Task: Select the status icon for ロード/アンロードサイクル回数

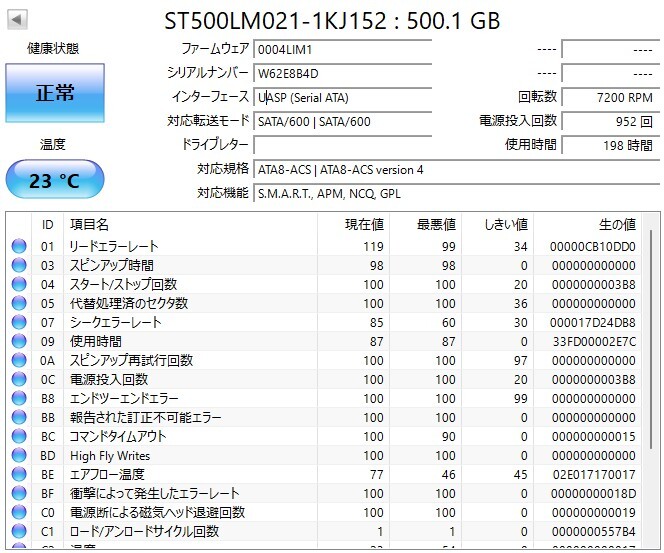Action: [19, 531]
